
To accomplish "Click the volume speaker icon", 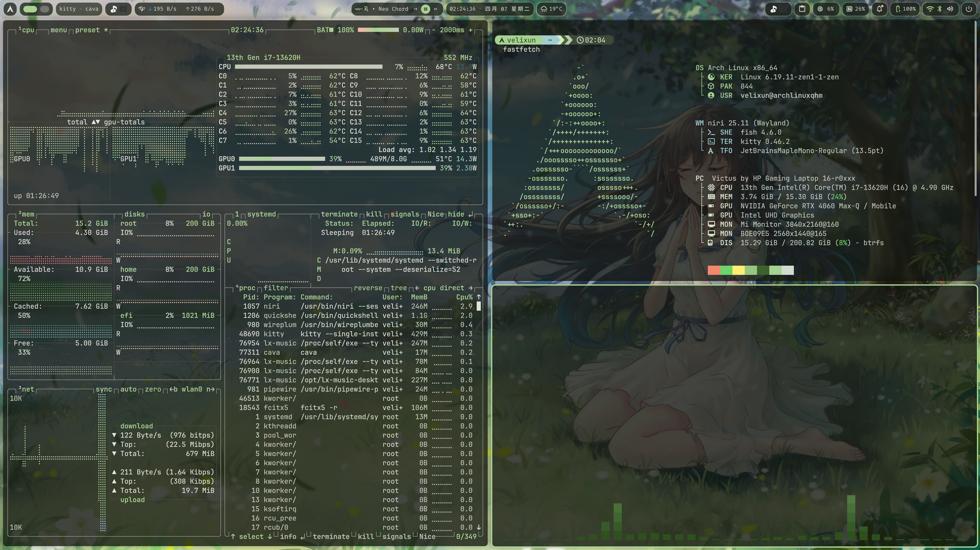I will coord(950,9).
